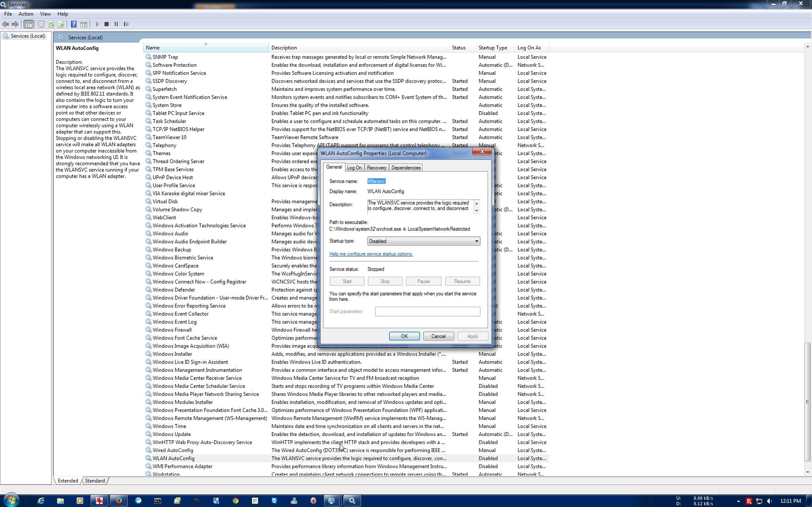The image size is (812, 507).
Task: Open the 'Help me configure service startup options' link
Action: pyautogui.click(x=371, y=254)
